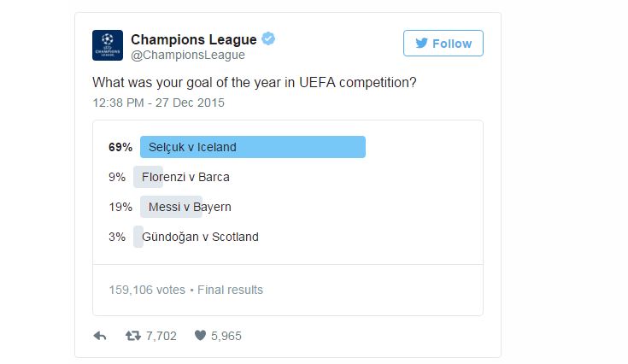Open the @ChampionsLeague handle link

click(187, 56)
